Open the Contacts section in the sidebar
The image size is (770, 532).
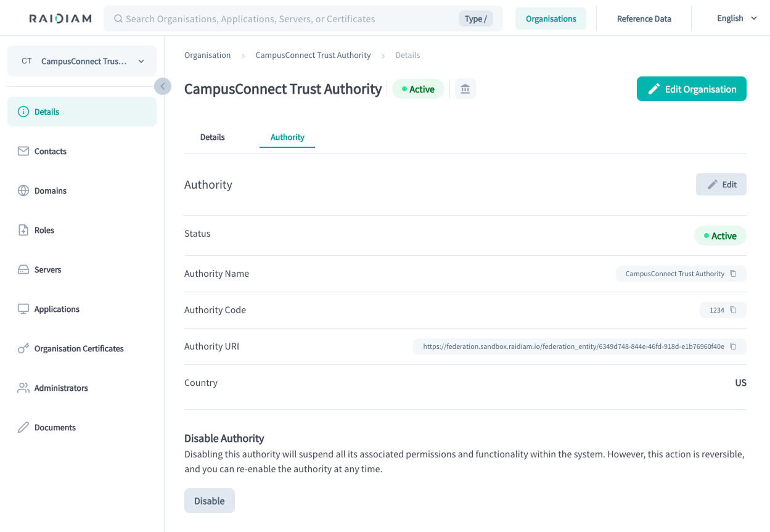pyautogui.click(x=51, y=151)
